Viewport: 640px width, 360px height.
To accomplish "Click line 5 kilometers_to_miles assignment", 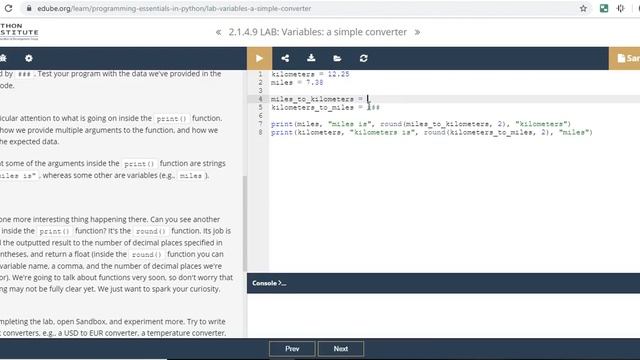I will coord(325,107).
